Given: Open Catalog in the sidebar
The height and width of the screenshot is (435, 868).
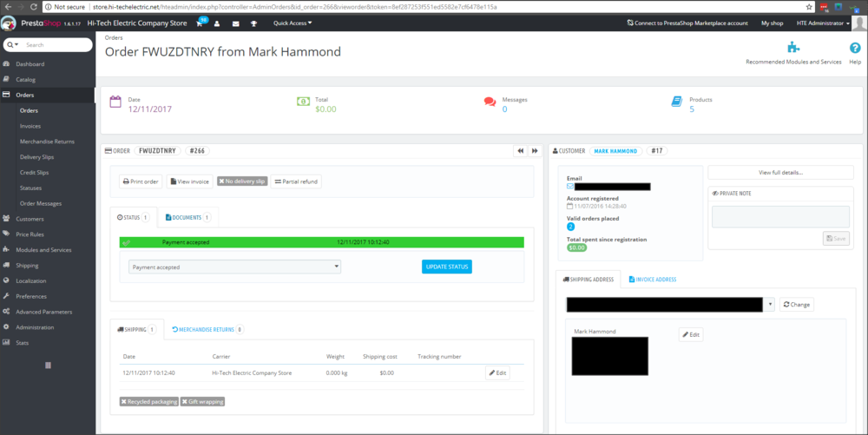Looking at the screenshot, I should (25, 80).
